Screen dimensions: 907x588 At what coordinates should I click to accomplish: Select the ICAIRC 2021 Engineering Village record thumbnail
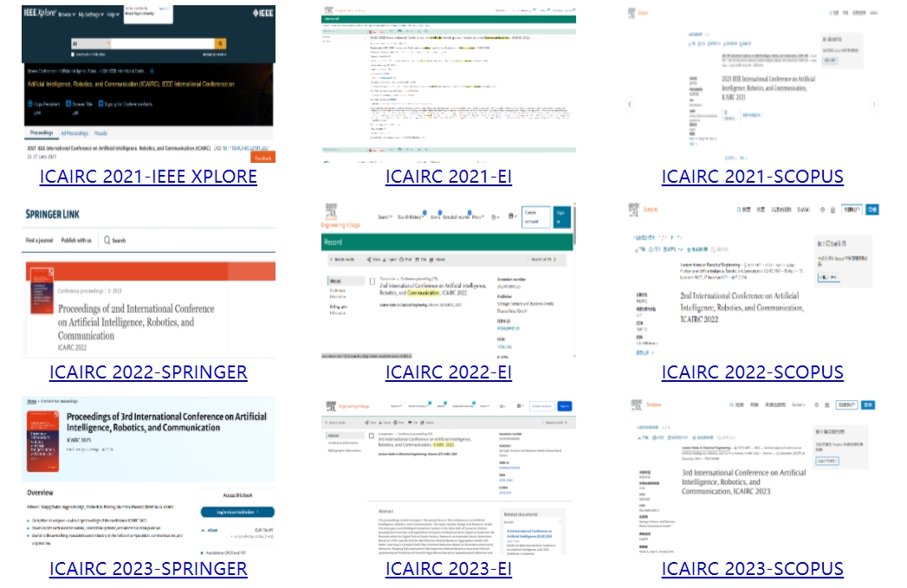448,84
